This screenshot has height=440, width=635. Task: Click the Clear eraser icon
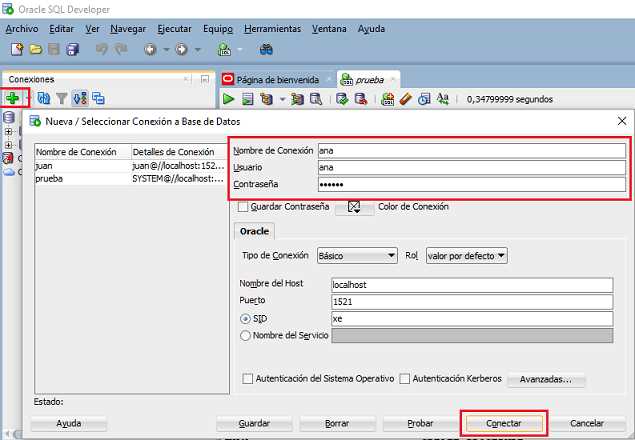coord(405,99)
